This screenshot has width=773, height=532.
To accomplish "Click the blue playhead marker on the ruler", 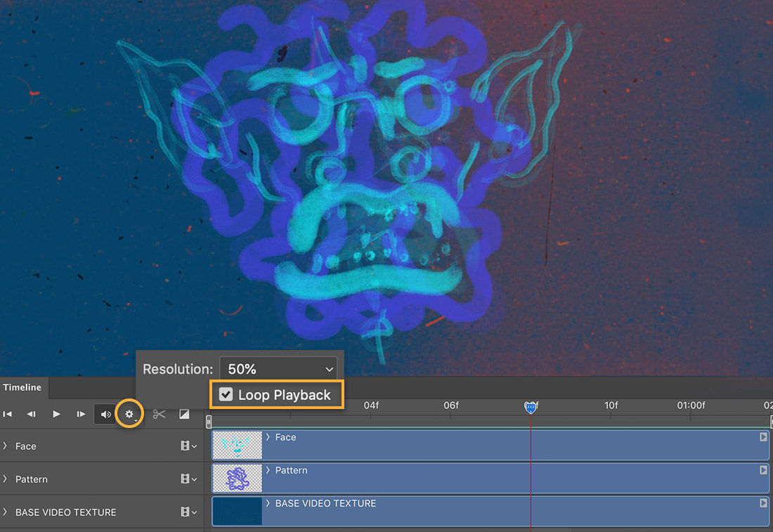I will tap(531, 406).
